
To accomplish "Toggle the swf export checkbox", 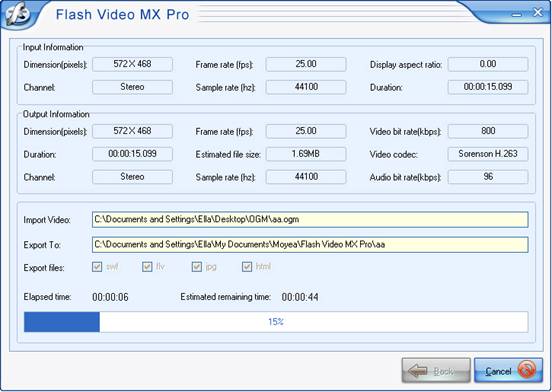I will point(97,267).
